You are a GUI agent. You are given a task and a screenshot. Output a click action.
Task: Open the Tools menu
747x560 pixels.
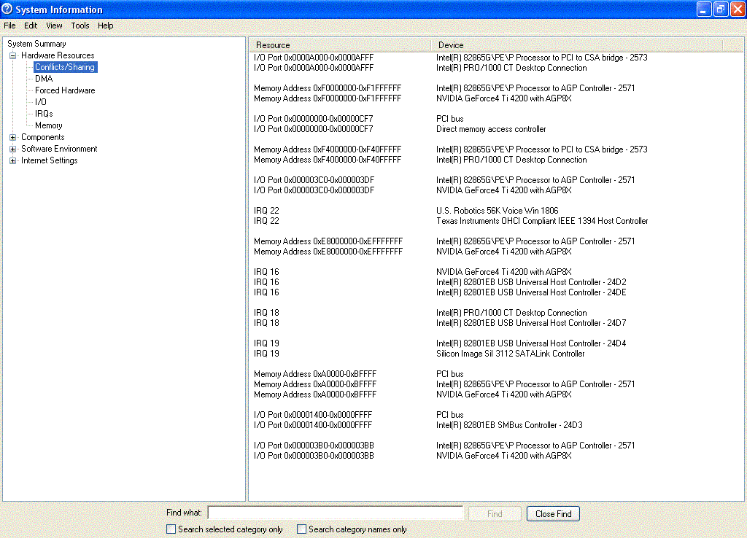click(80, 26)
